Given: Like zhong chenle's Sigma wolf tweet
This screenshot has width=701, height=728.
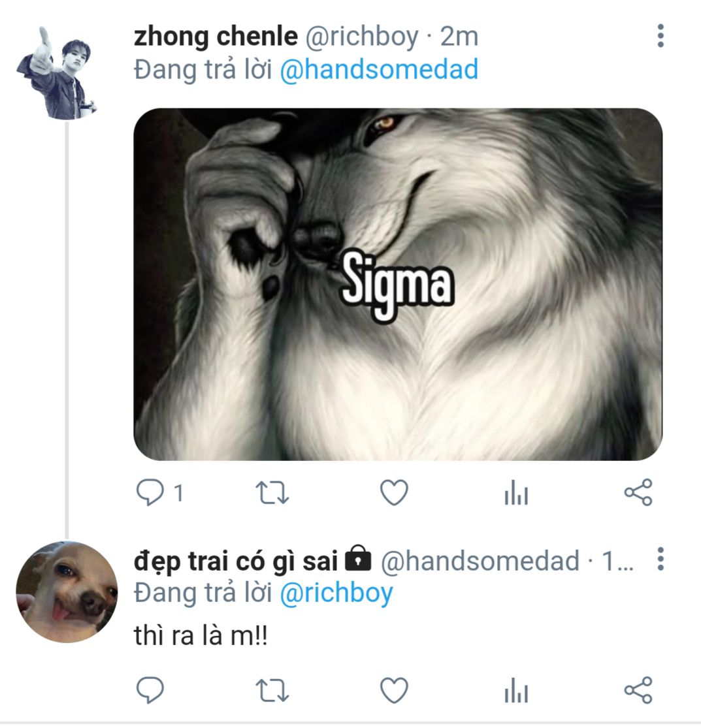Looking at the screenshot, I should [x=394, y=493].
